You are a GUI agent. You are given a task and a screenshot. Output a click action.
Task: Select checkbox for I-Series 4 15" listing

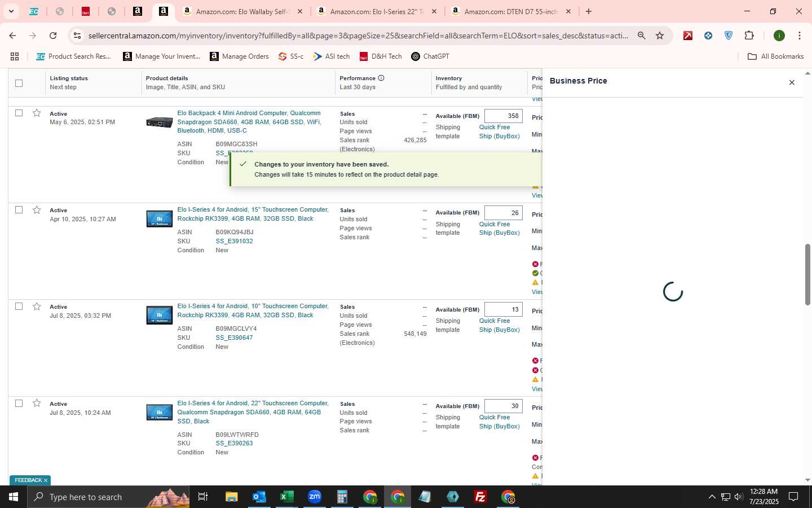tap(19, 209)
